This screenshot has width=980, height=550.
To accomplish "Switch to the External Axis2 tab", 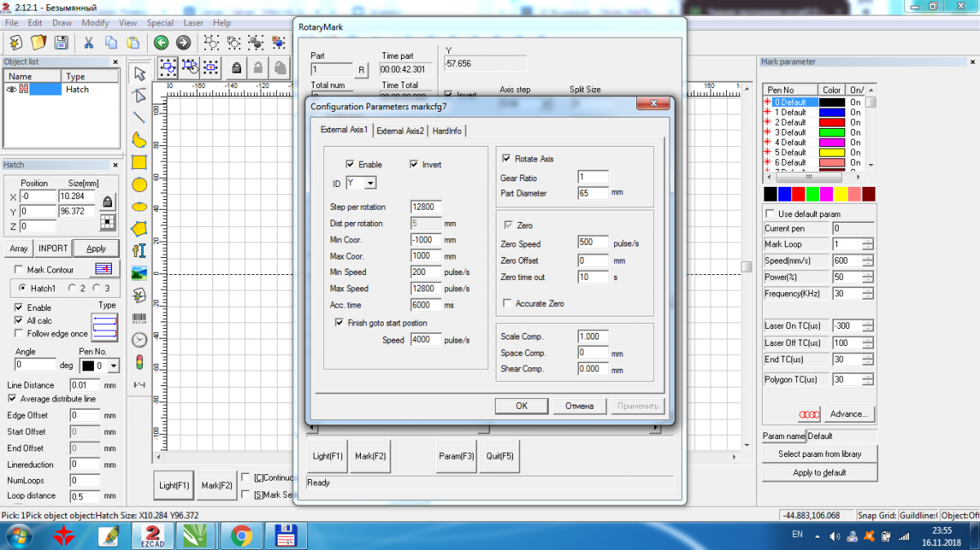I will [399, 131].
